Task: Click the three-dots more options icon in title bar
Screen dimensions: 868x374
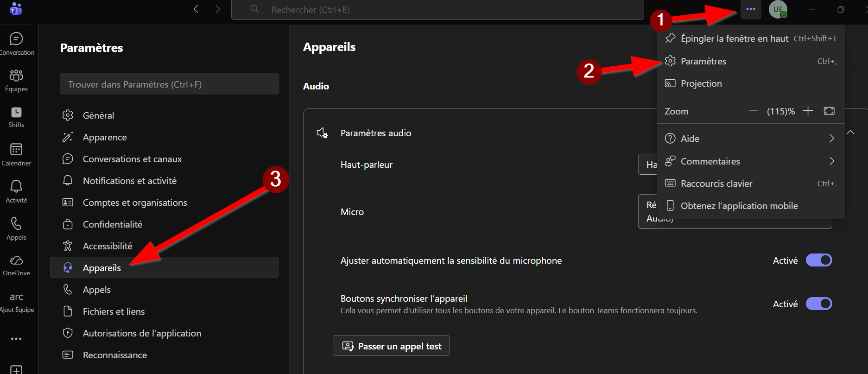Action: coord(751,9)
